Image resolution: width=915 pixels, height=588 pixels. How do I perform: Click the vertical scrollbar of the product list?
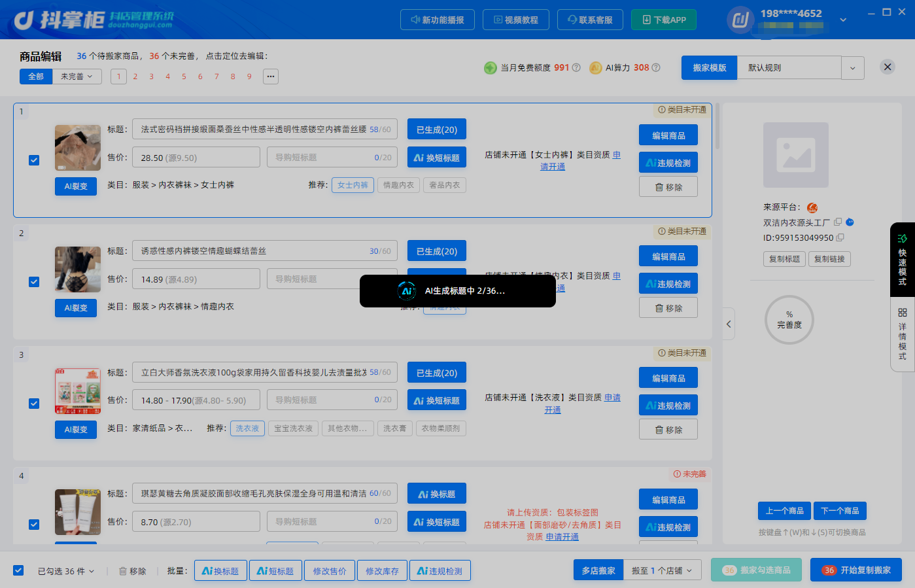pyautogui.click(x=717, y=126)
